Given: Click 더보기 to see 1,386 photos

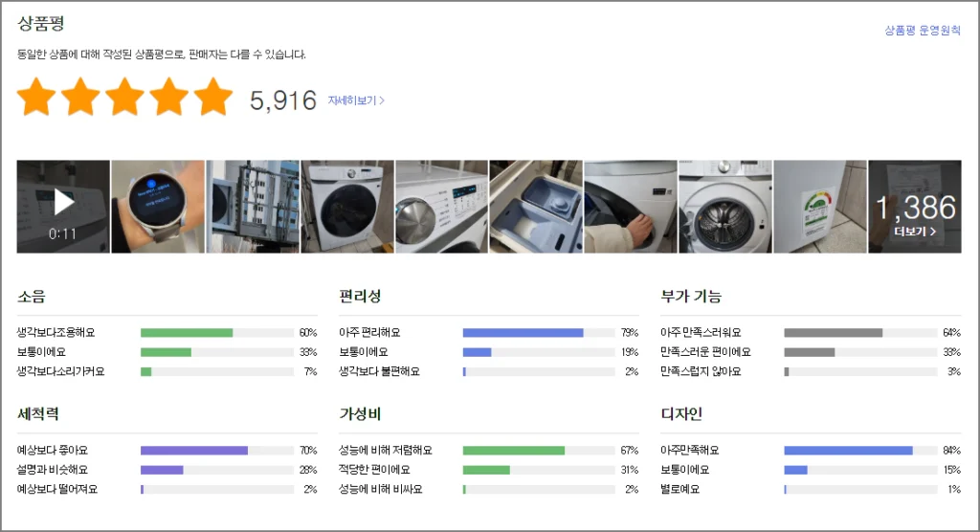Looking at the screenshot, I should [915, 231].
